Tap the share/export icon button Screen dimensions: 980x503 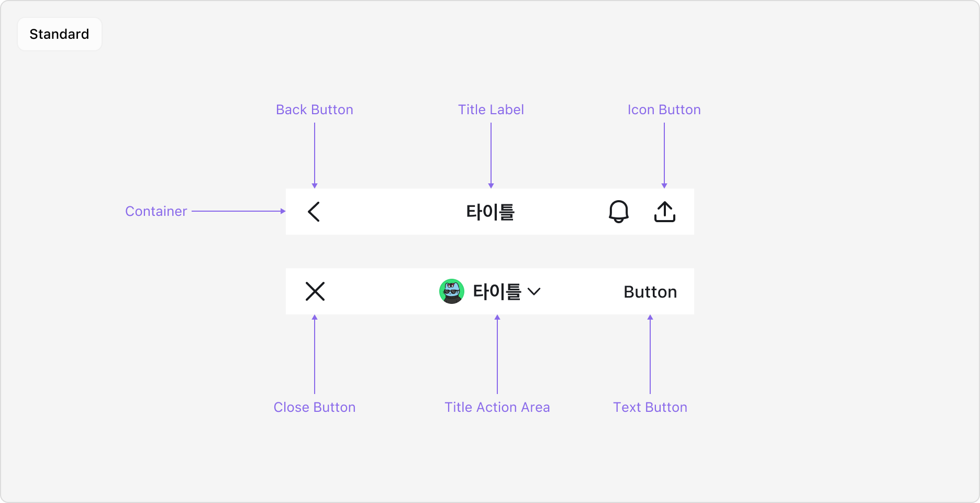pos(664,212)
